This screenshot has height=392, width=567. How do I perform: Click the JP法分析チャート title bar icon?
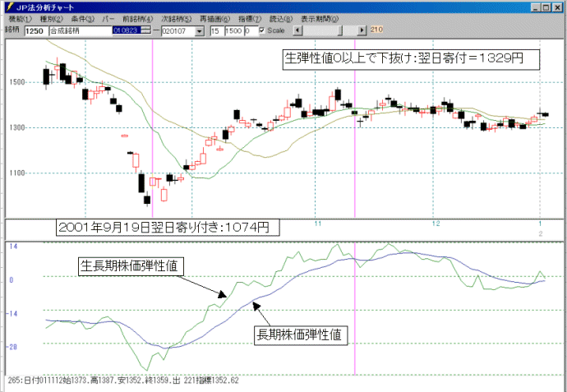tap(9, 7)
